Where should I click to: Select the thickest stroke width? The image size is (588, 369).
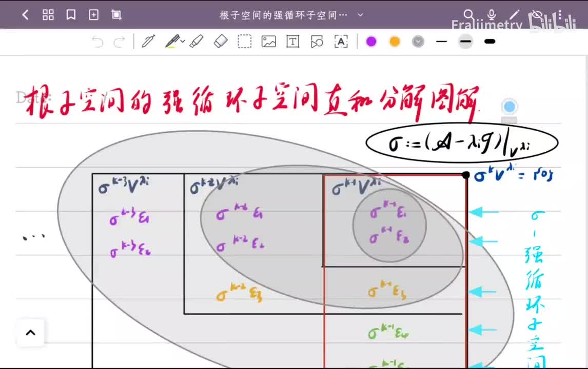490,41
